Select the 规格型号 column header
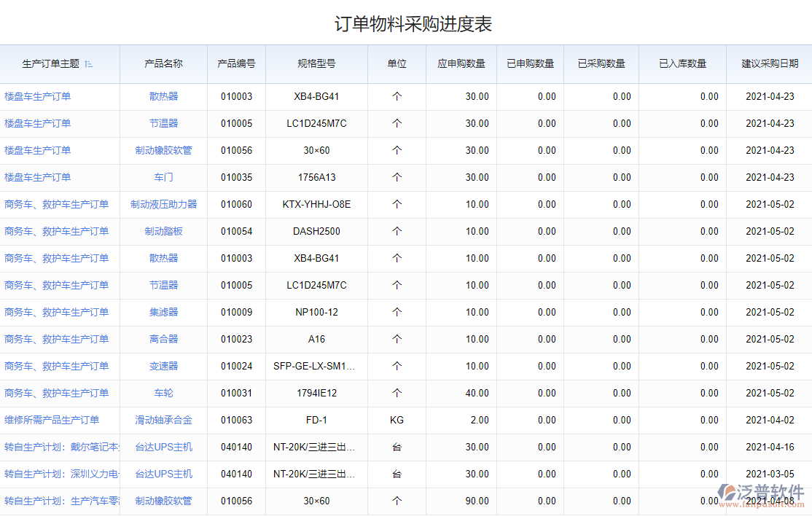812x516 pixels. click(316, 63)
